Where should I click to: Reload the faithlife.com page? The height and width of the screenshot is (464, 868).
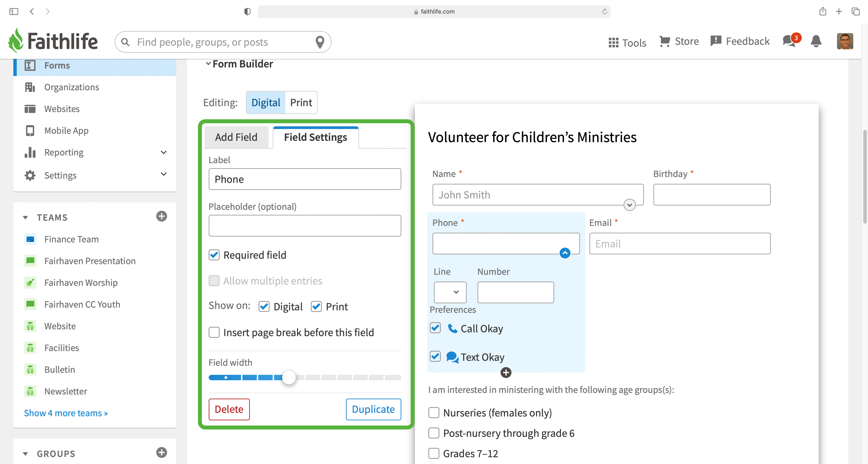[x=605, y=12]
